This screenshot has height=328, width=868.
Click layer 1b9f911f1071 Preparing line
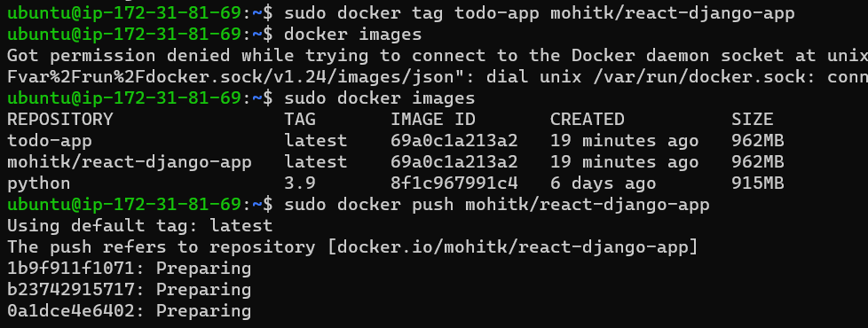[x=129, y=269]
